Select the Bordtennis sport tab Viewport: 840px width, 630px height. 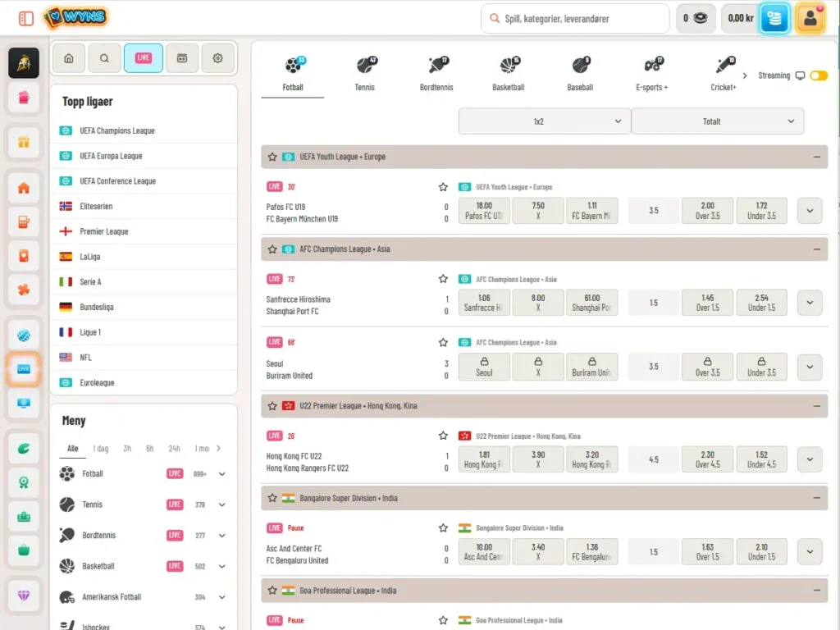point(436,74)
